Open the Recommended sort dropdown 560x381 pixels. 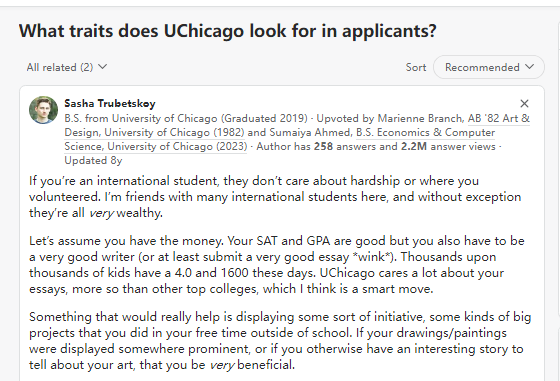489,67
